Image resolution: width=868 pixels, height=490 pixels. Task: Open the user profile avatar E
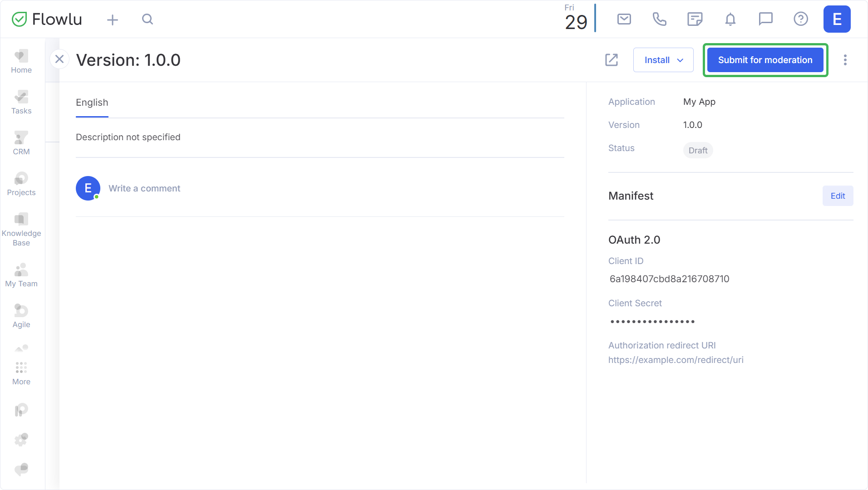(837, 19)
